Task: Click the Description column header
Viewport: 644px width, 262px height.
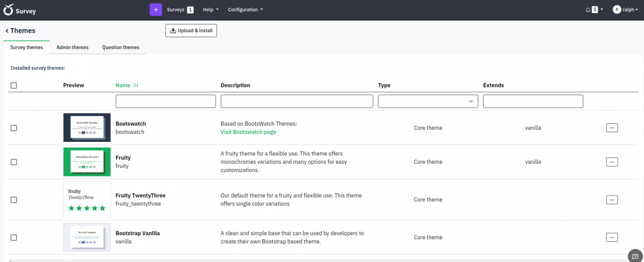Action: coord(235,85)
